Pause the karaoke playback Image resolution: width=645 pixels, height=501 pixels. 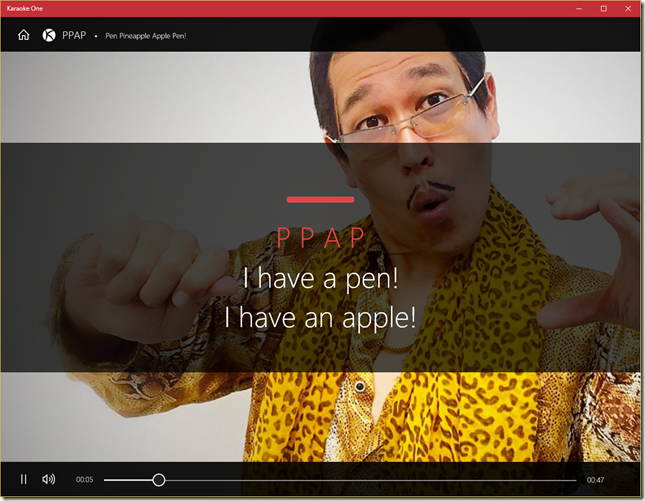24,479
